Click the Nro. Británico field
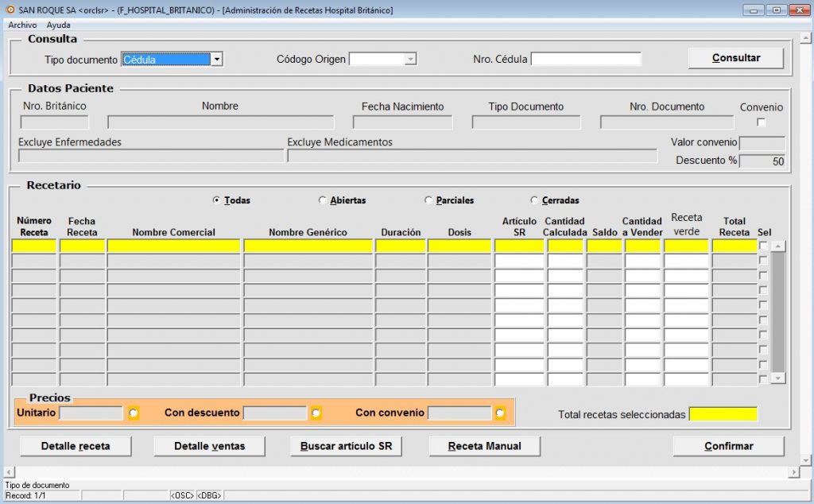The width and height of the screenshot is (814, 504). [55, 122]
